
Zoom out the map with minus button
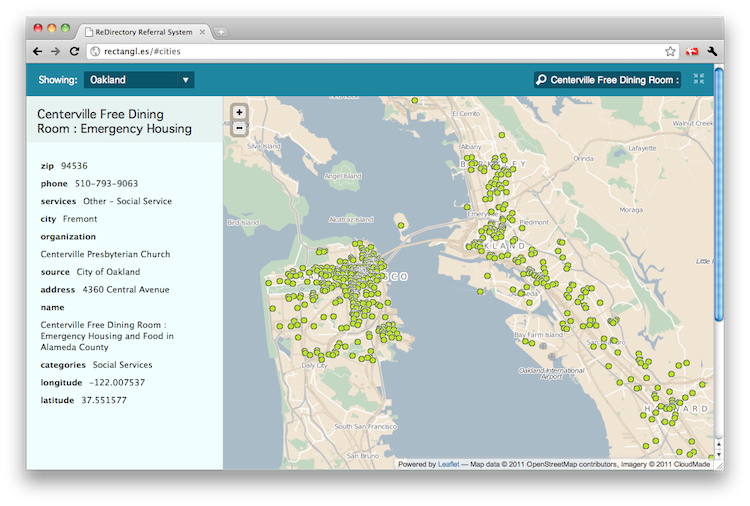click(239, 128)
